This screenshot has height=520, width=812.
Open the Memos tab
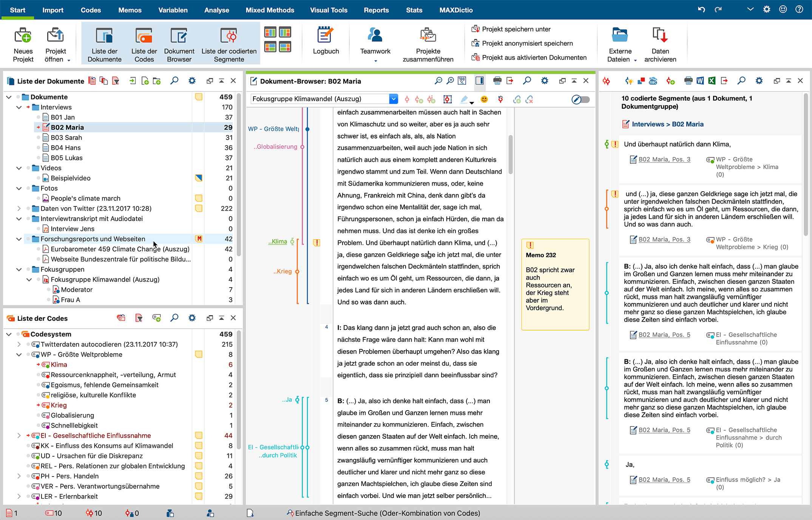click(x=130, y=10)
